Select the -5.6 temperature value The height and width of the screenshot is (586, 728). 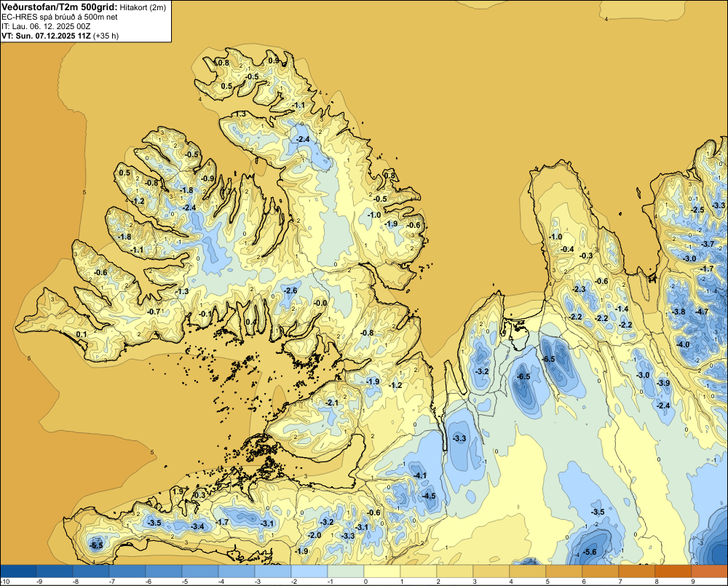pos(589,552)
